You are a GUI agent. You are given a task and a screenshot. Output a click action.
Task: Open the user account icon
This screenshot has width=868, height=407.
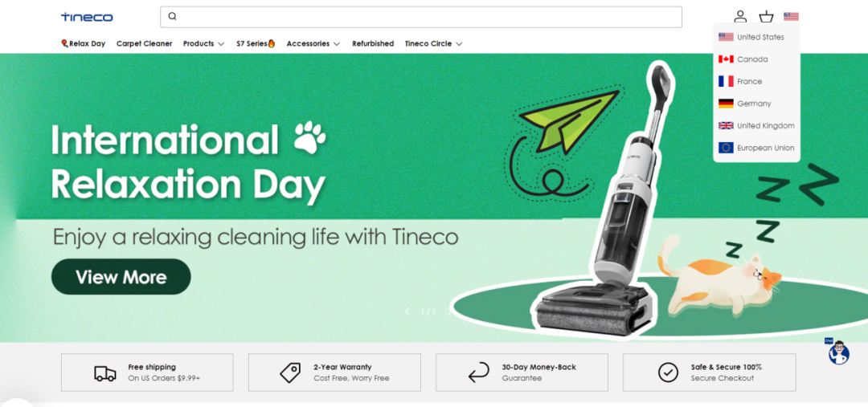740,17
